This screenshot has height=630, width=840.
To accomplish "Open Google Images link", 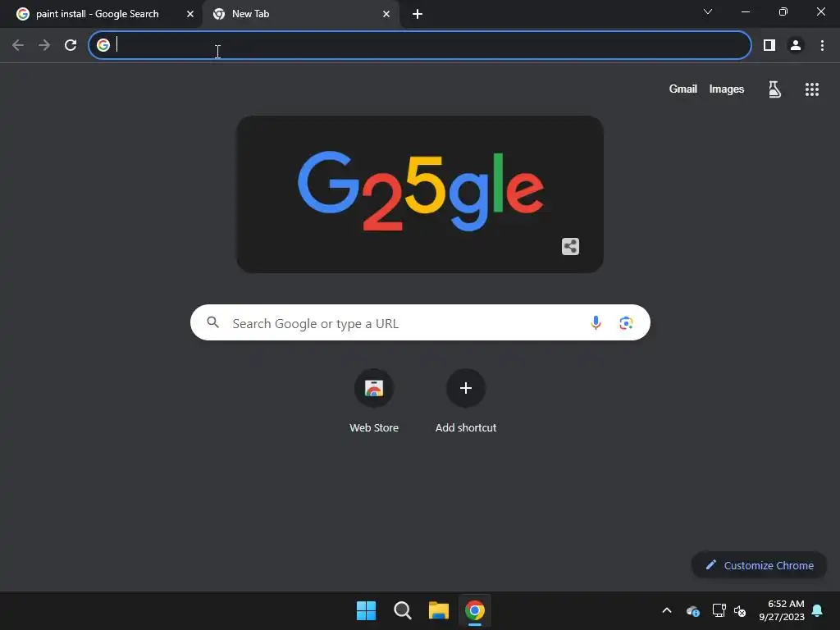I will (727, 89).
